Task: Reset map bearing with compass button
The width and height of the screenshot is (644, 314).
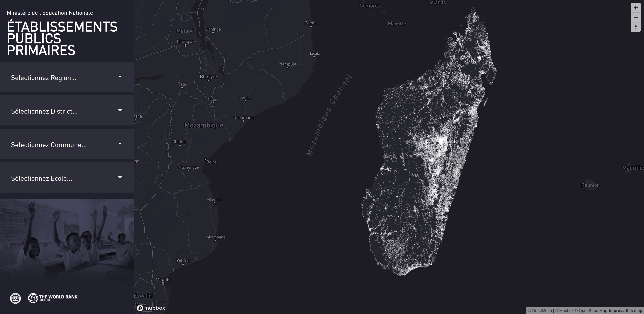Action: (635, 27)
